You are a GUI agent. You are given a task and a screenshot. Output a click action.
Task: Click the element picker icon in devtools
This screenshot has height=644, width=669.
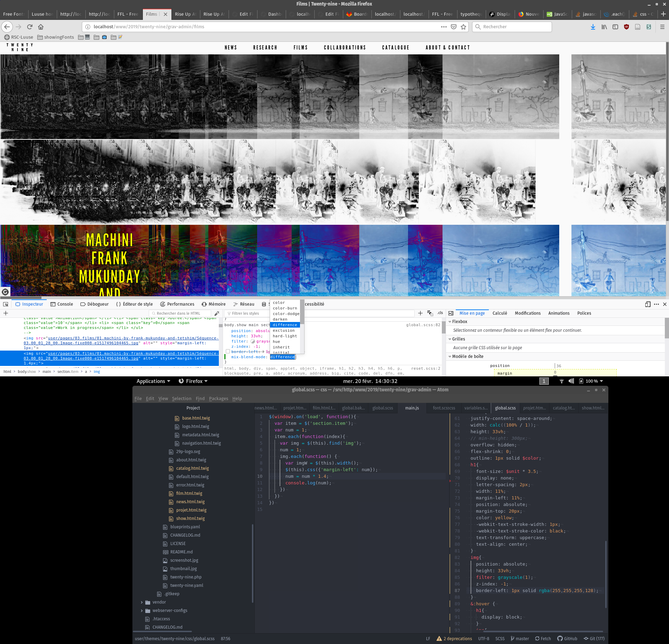tap(6, 304)
